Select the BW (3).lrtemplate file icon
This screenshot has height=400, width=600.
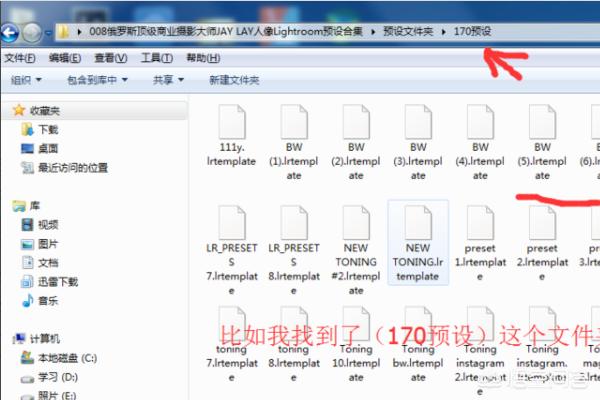point(418,122)
